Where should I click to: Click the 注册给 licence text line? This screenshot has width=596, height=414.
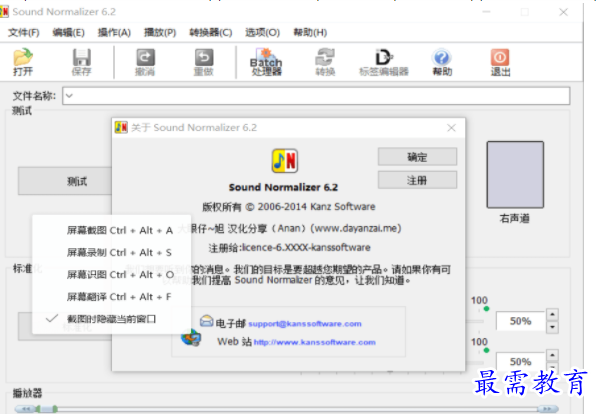(x=289, y=248)
